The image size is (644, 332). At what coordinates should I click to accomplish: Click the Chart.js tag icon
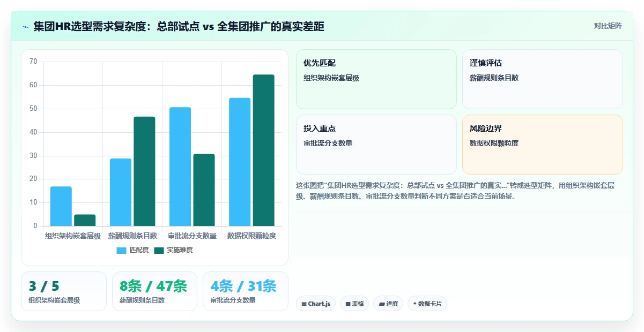[305, 304]
